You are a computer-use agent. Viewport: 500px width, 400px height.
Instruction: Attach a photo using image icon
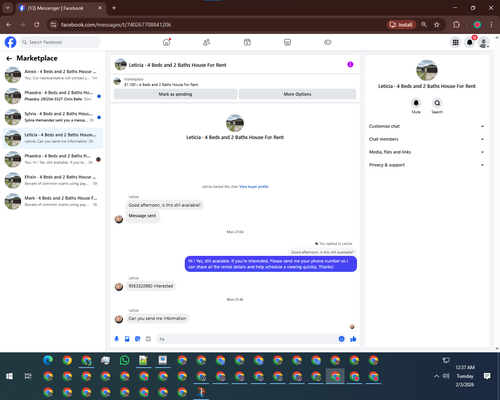pyautogui.click(x=127, y=339)
